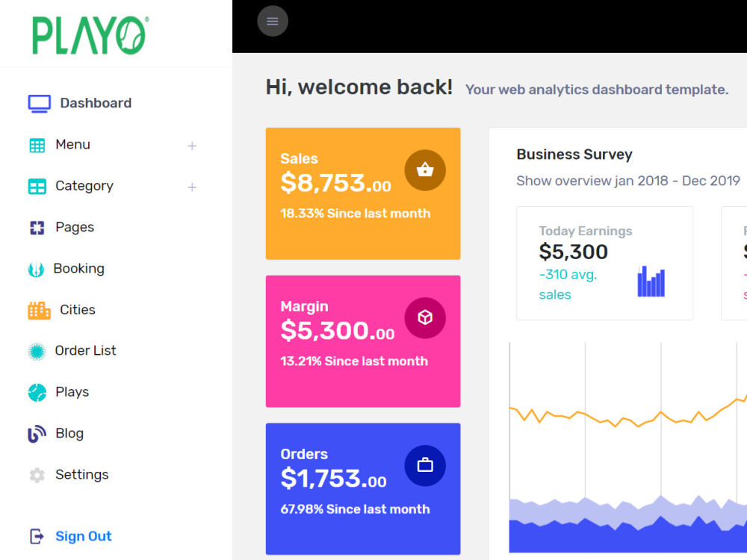Click "$5,300" in Today Earnings

pos(574,252)
